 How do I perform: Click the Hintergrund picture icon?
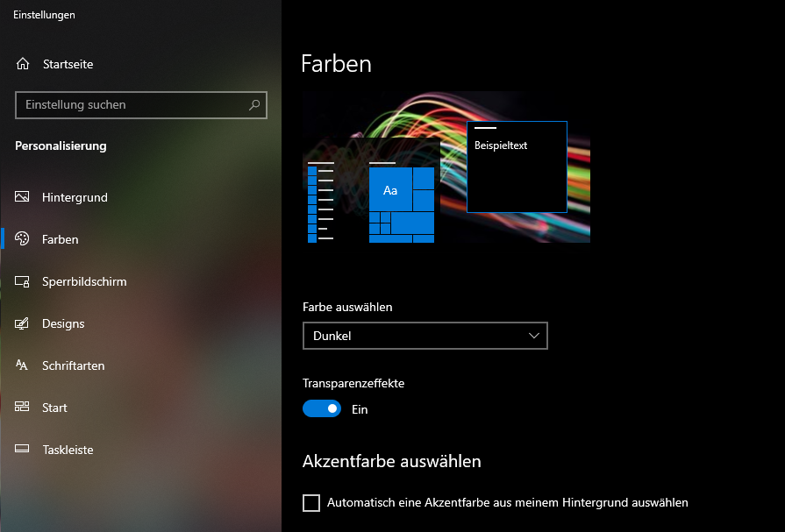[x=22, y=196]
